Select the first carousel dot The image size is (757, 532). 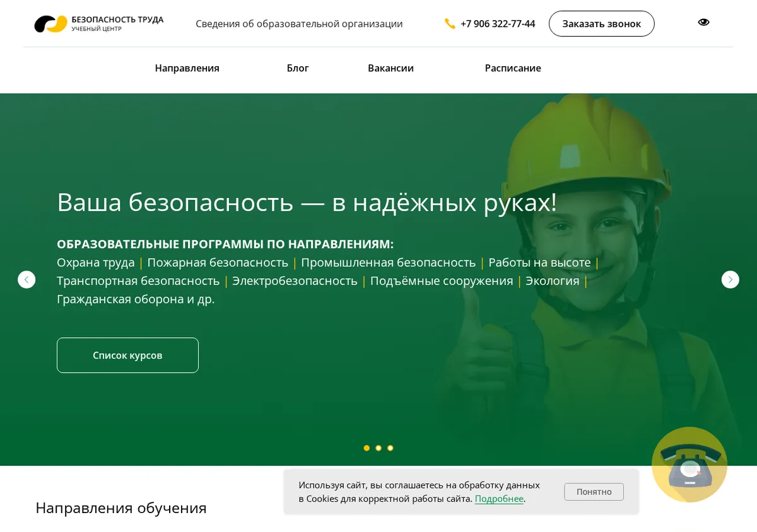coord(367,448)
